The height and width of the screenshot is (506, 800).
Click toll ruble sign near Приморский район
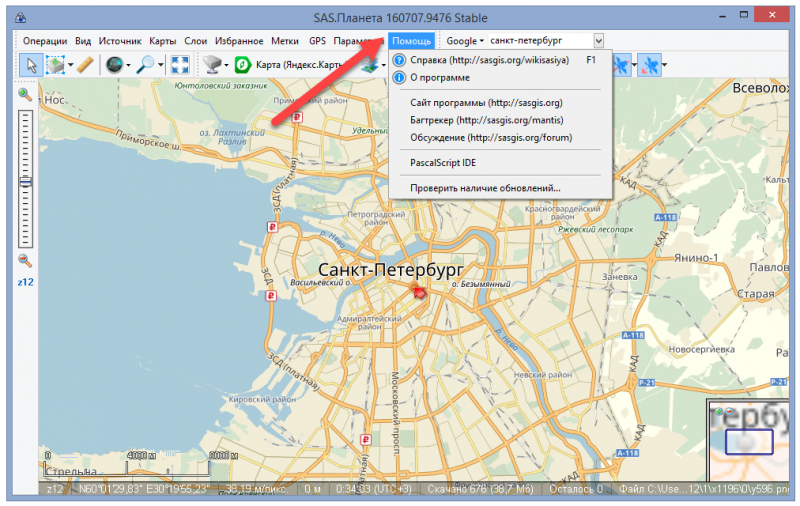[297, 118]
